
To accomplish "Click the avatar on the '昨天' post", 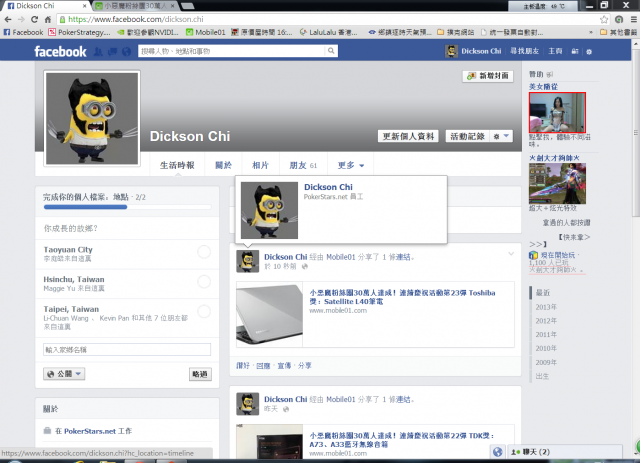I will tap(247, 404).
